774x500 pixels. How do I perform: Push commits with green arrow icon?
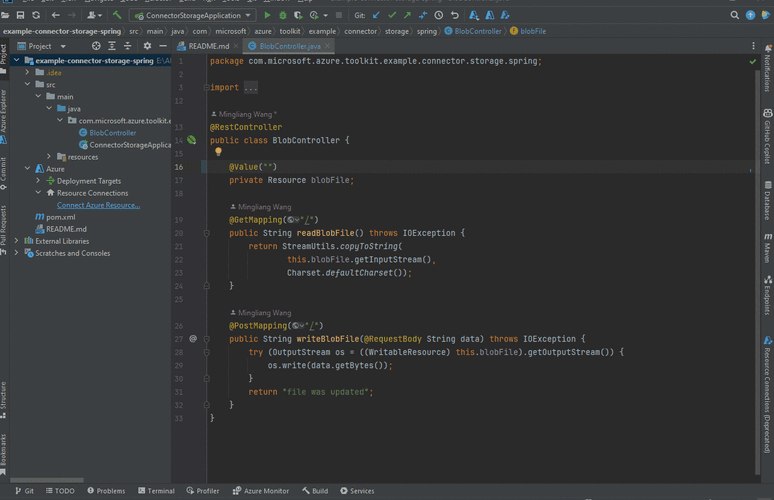pyautogui.click(x=407, y=15)
